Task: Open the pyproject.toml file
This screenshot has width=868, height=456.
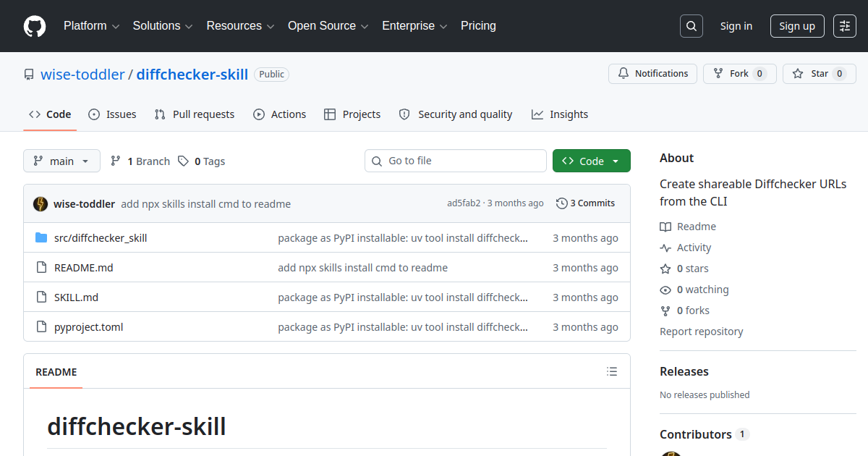Action: (x=89, y=326)
